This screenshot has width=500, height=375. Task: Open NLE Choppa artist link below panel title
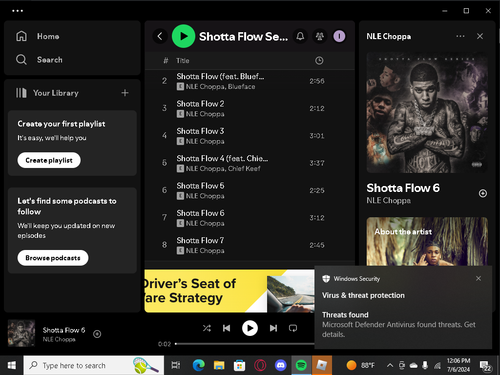click(x=388, y=201)
